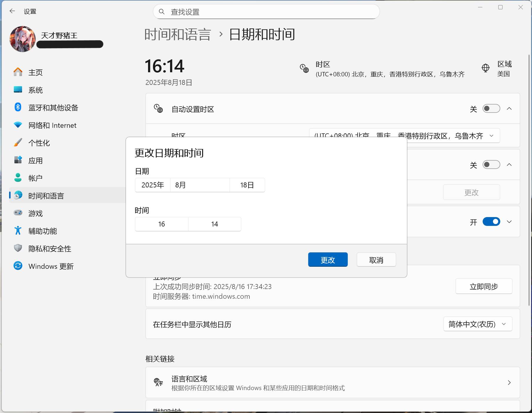Image resolution: width=532 pixels, height=413 pixels.
Task: Turn off the blue 开 toggle switch
Action: click(x=491, y=222)
